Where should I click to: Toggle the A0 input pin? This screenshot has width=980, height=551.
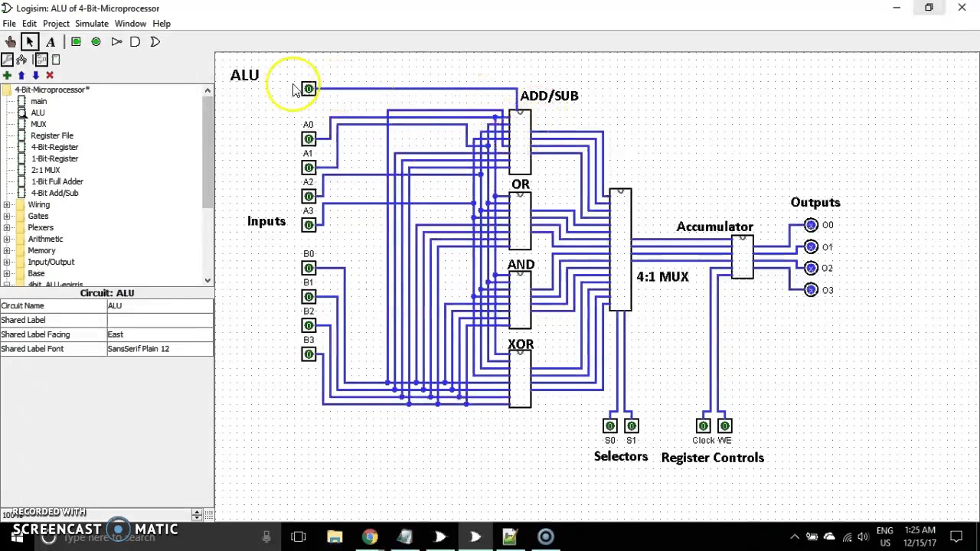coord(308,139)
